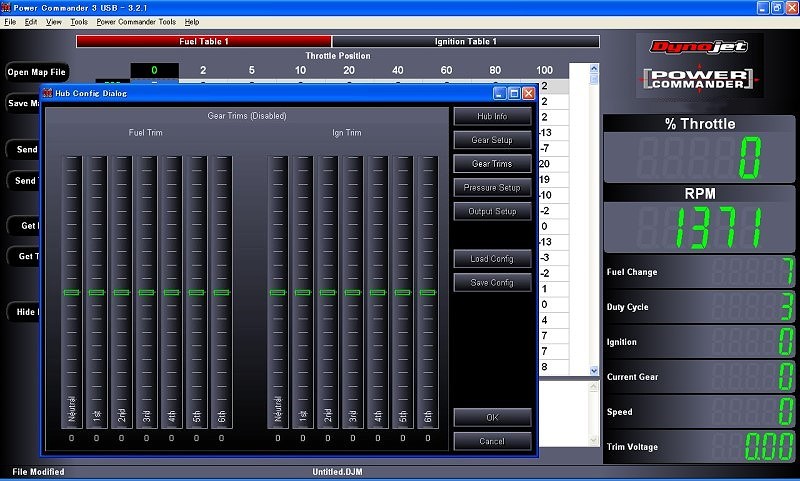Click Fuel Trim 2nd gear slider handle
Screen dimensions: 800x481
[x=121, y=292]
